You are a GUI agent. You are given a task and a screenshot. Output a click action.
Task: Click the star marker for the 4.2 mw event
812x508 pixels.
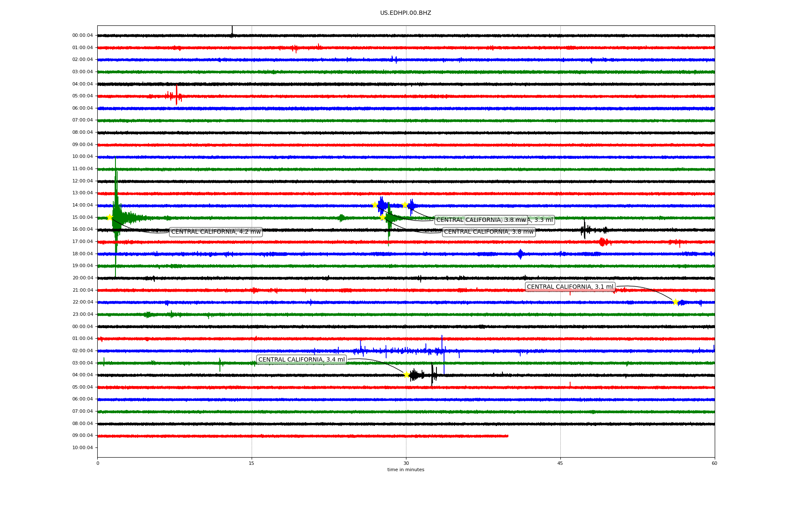pyautogui.click(x=110, y=218)
